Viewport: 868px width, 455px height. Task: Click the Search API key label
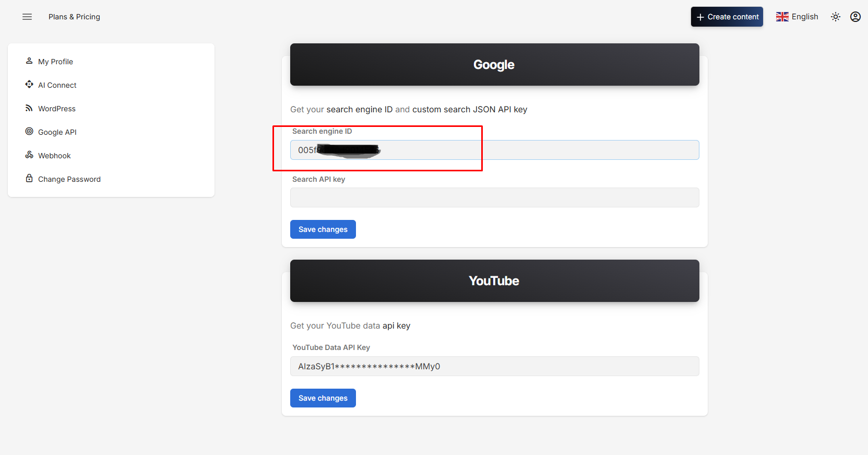coord(319,179)
